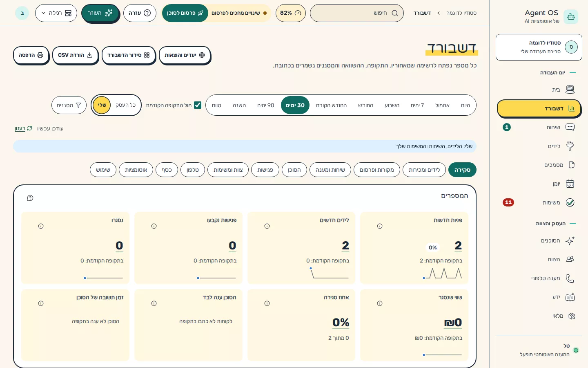Open the שיחות chat icon in sidebar
Viewport: 588px width, 368px height.
coord(570,127)
